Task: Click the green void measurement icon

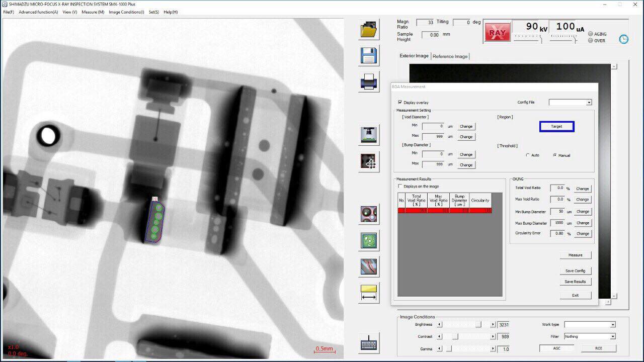Action: click(369, 240)
